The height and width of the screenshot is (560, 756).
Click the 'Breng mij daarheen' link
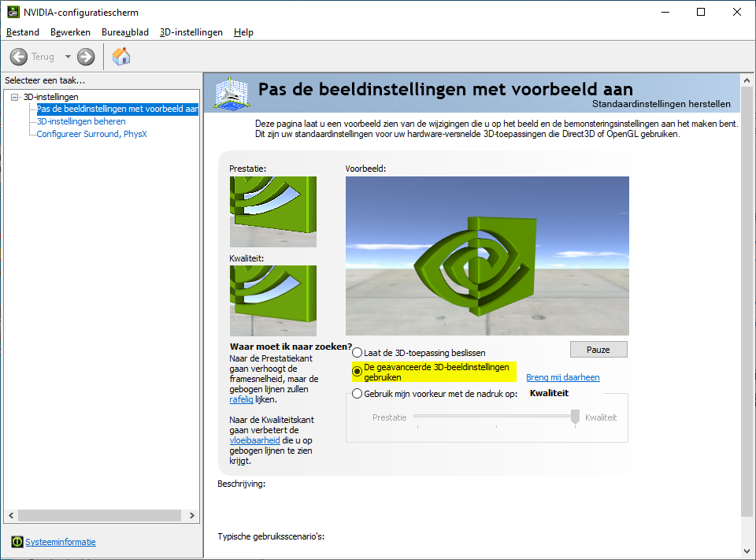tap(562, 377)
